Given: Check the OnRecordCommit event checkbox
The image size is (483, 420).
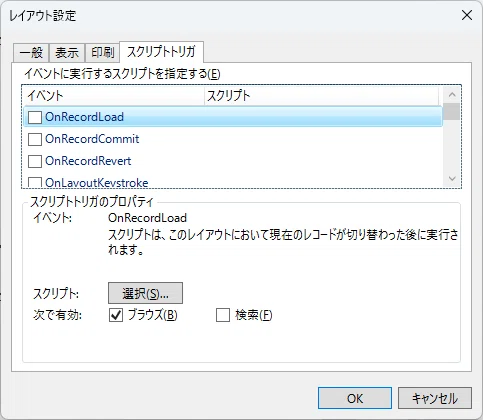Looking at the screenshot, I should [x=35, y=139].
